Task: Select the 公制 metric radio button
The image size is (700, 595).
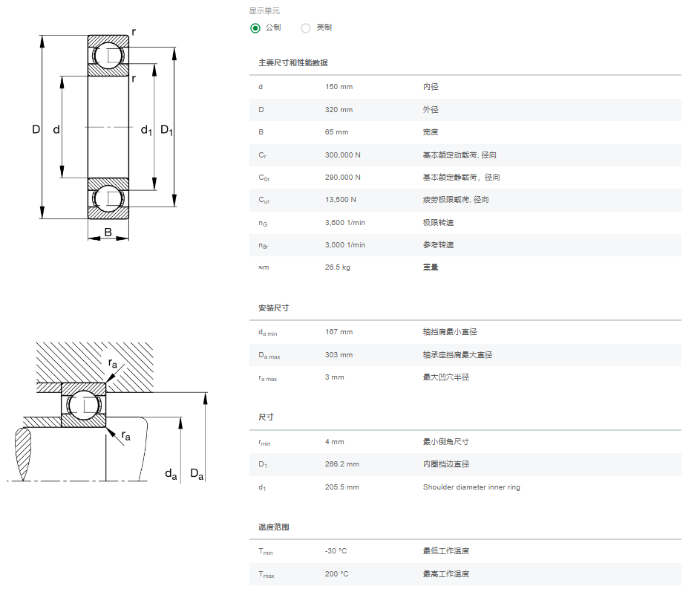Action: (x=255, y=28)
